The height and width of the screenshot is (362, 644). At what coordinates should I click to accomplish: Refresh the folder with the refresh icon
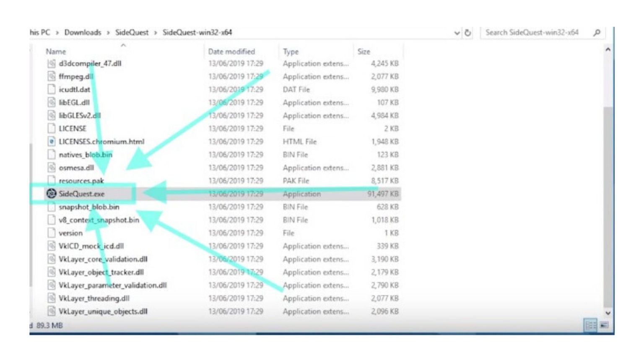[467, 33]
